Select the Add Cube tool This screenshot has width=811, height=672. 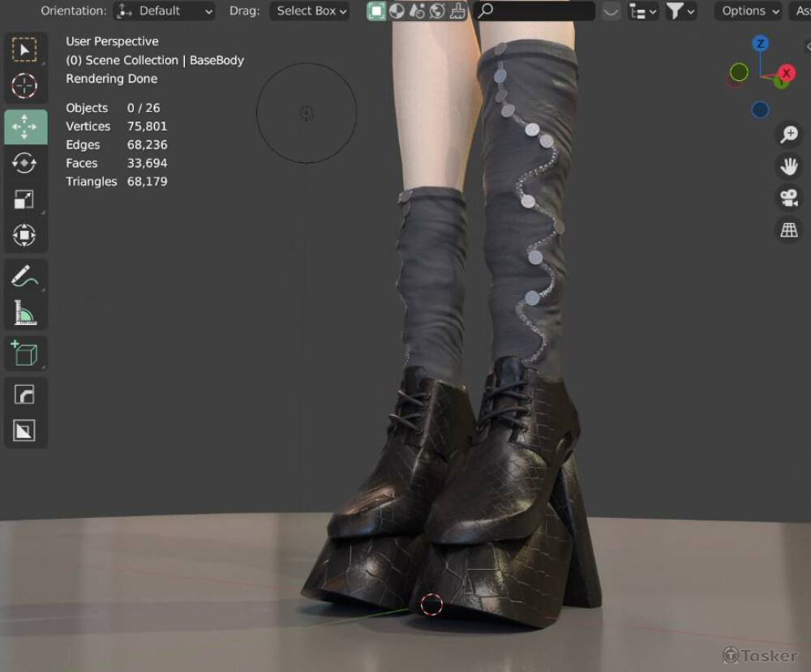pyautogui.click(x=24, y=354)
